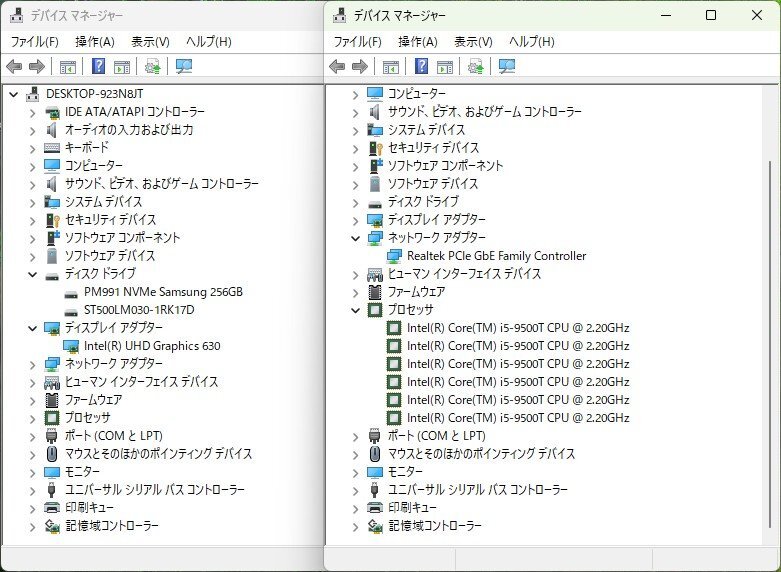Expand 記憶域コントローラー in left window
The width and height of the screenshot is (781, 572).
pyautogui.click(x=32, y=527)
